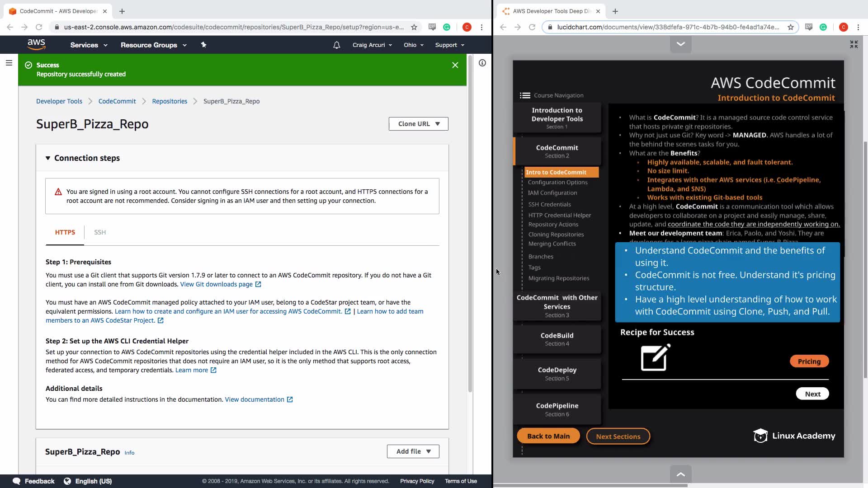Click the Next Sections button
This screenshot has height=488, width=868.
[x=618, y=436]
